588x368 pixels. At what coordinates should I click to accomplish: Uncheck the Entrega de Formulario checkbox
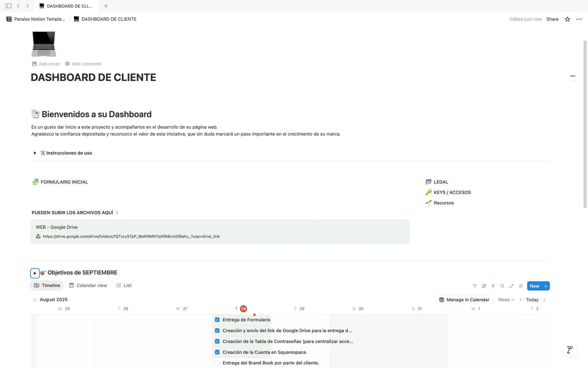click(217, 319)
